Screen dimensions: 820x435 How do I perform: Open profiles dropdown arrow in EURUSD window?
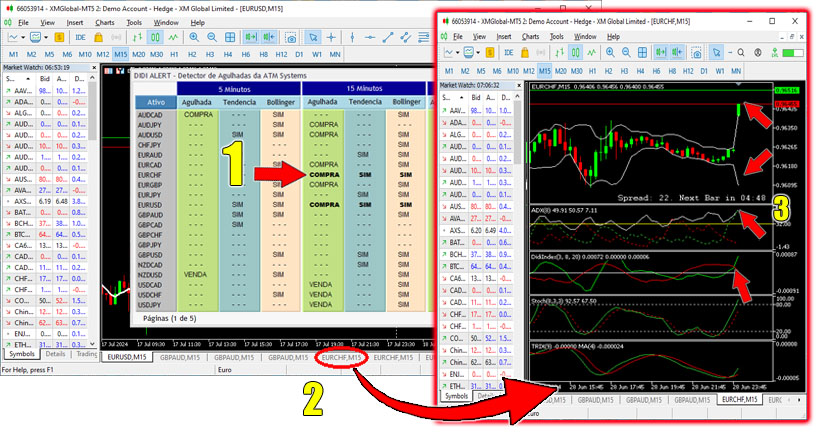[x=45, y=38]
